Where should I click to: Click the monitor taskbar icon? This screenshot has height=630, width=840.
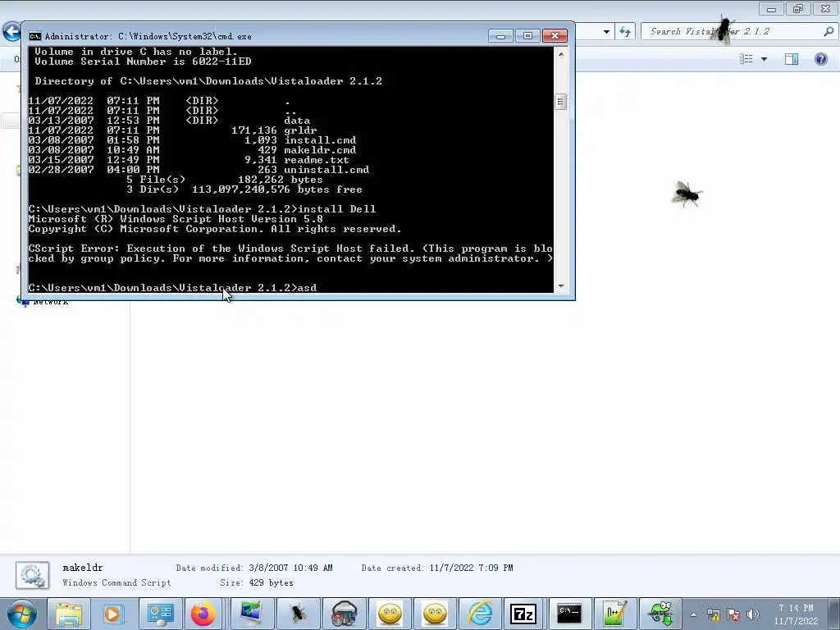pyautogui.click(x=251, y=614)
